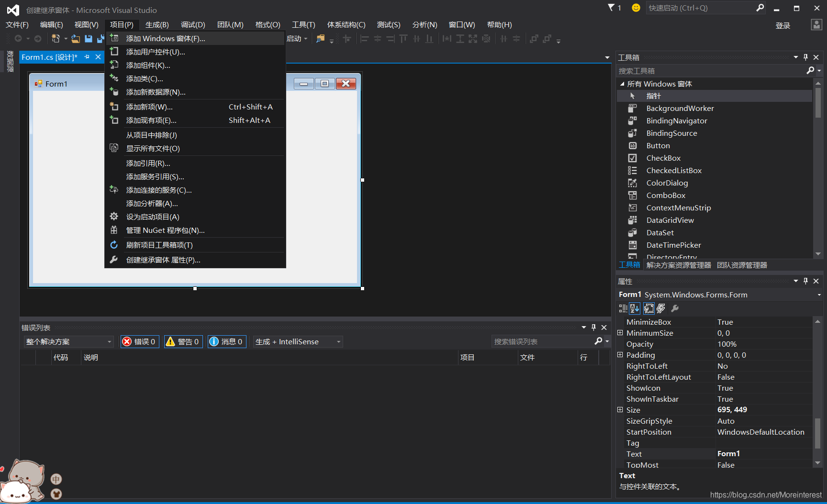Click the Open File folder icon

tap(76, 39)
